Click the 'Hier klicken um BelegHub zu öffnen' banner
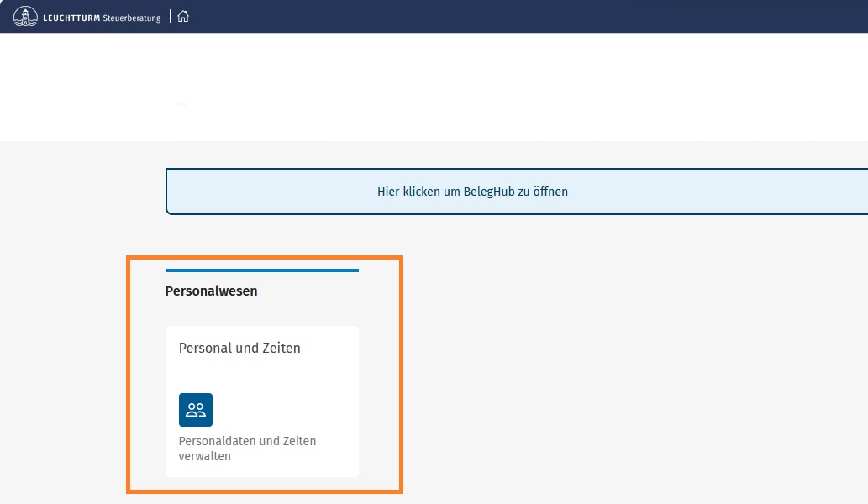 pyautogui.click(x=517, y=192)
